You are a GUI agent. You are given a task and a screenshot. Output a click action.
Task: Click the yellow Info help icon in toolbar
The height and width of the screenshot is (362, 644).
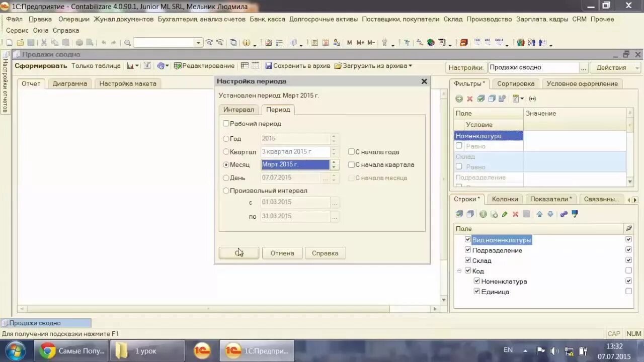[x=247, y=43]
